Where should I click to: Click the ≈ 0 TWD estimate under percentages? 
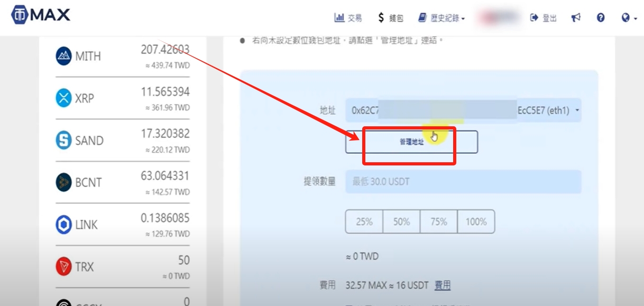(362, 257)
